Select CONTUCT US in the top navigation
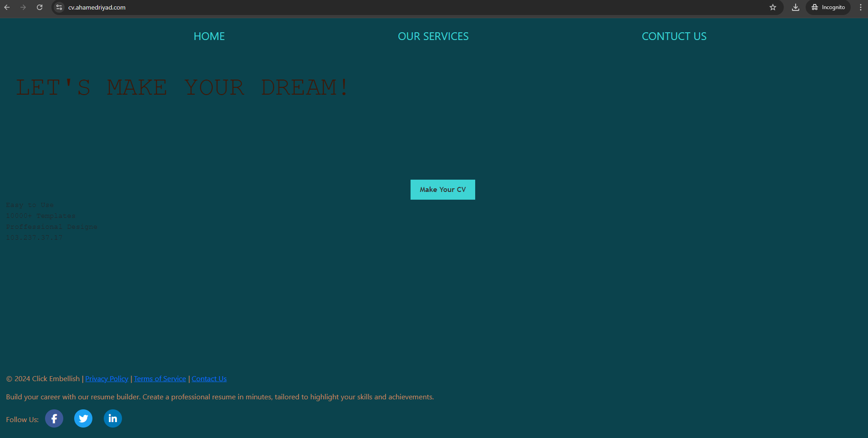 674,36
